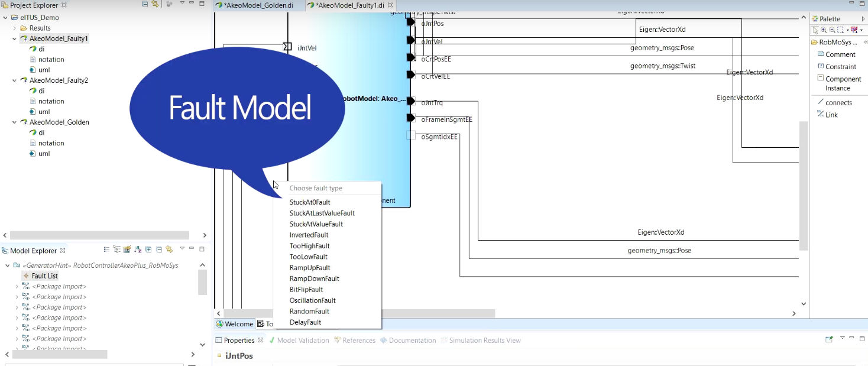Toggle Link with Editor in Model Explorer
This screenshot has height=366, width=868.
(169, 250)
